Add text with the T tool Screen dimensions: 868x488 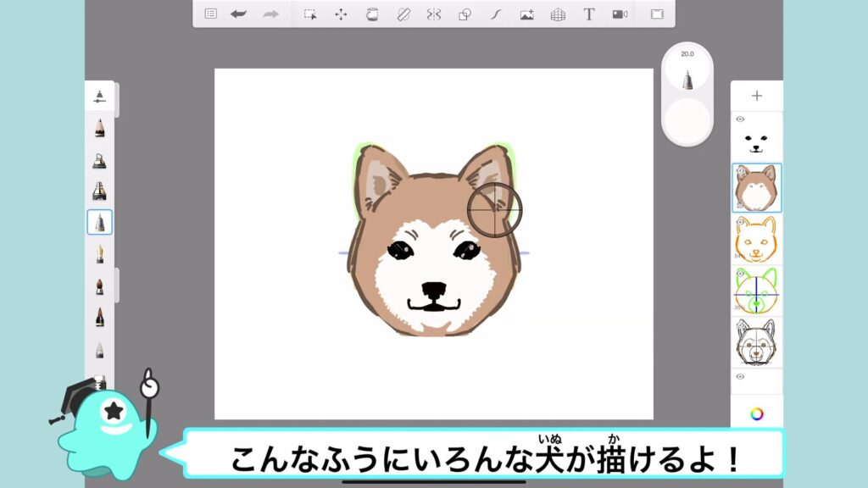point(588,14)
